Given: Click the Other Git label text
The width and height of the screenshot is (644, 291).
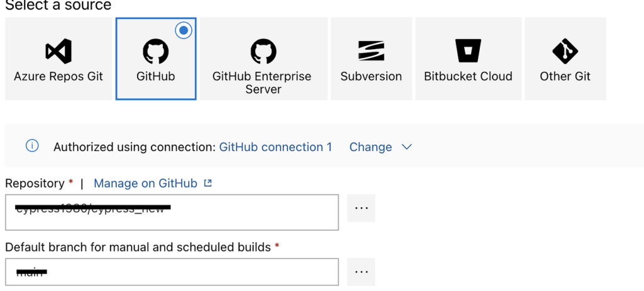Looking at the screenshot, I should click(x=565, y=77).
